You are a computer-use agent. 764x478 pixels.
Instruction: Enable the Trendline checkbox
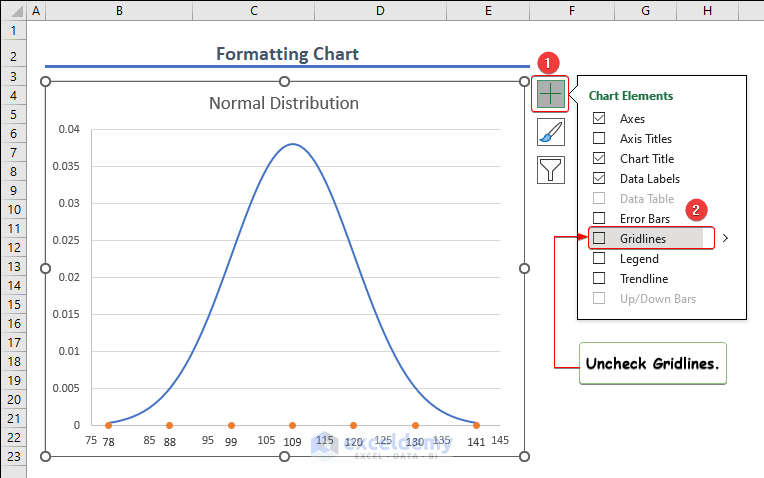coord(599,279)
